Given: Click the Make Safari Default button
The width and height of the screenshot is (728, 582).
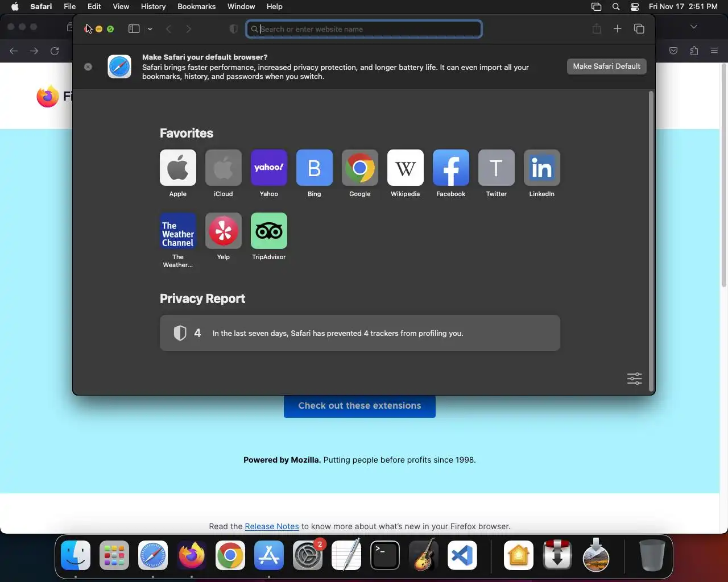Looking at the screenshot, I should (606, 66).
